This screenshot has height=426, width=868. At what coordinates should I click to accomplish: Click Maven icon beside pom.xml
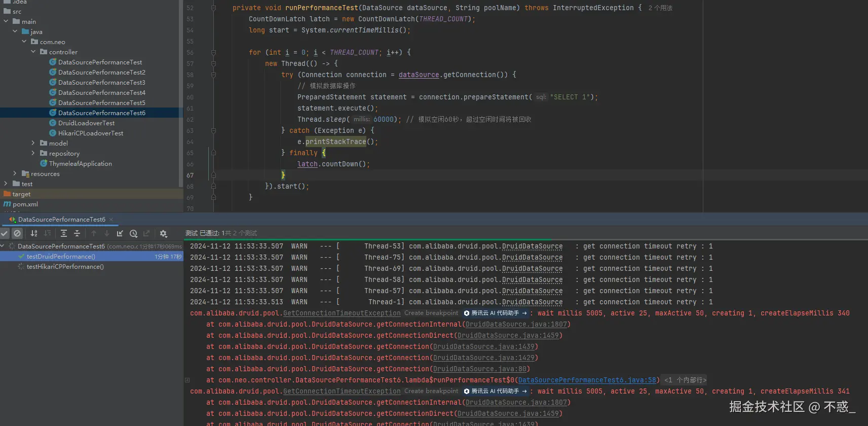(x=7, y=204)
